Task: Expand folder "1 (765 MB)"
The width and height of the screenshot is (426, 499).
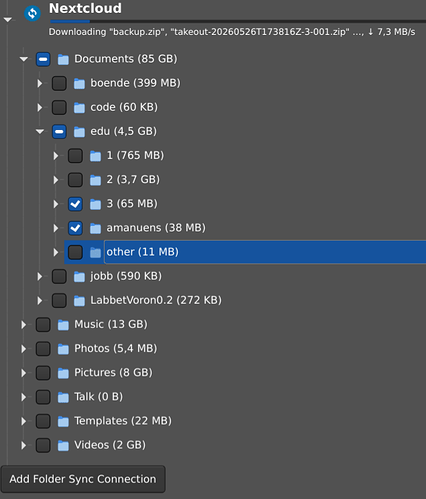Action: click(56, 156)
